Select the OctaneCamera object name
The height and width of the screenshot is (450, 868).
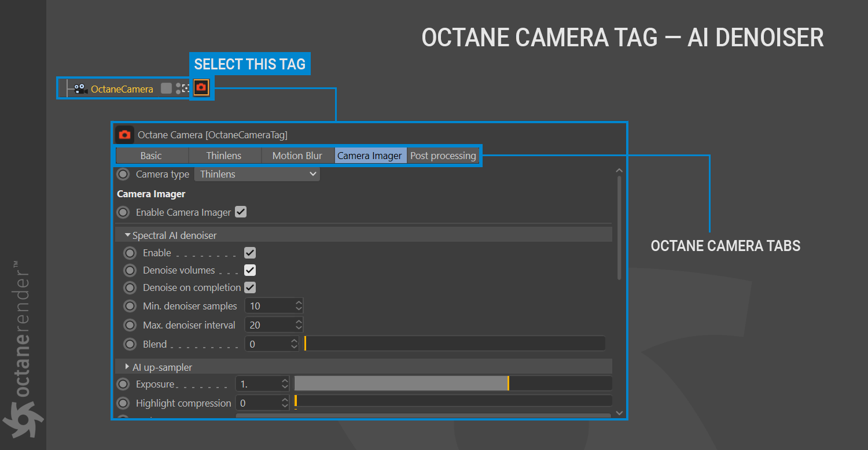click(x=122, y=89)
